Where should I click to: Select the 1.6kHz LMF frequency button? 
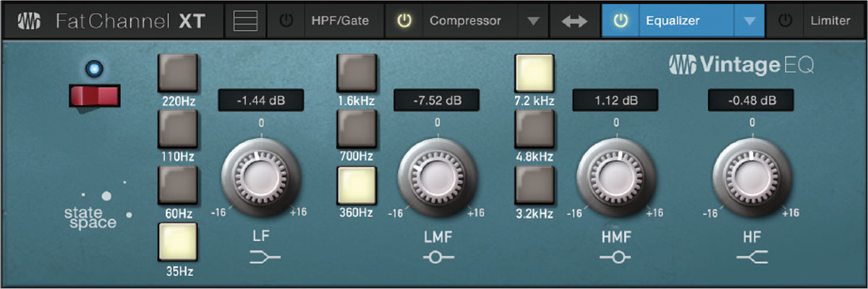tap(357, 74)
